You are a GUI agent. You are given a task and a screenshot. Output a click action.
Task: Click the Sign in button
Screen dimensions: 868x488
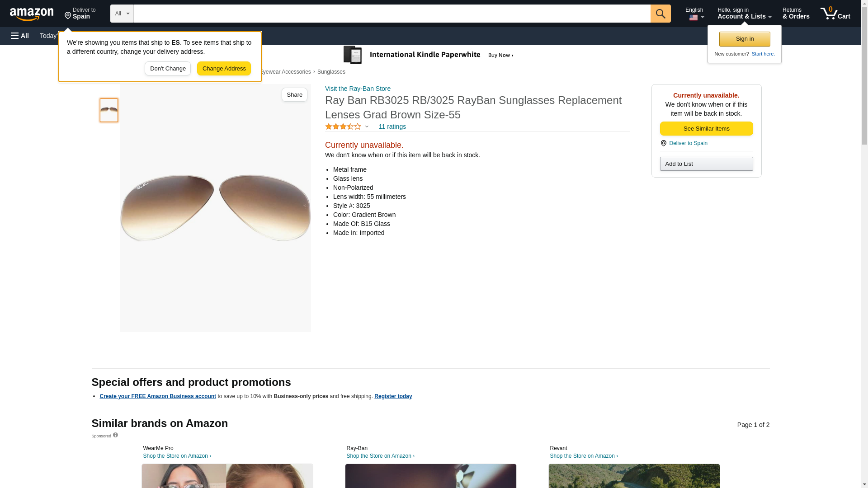(x=745, y=39)
